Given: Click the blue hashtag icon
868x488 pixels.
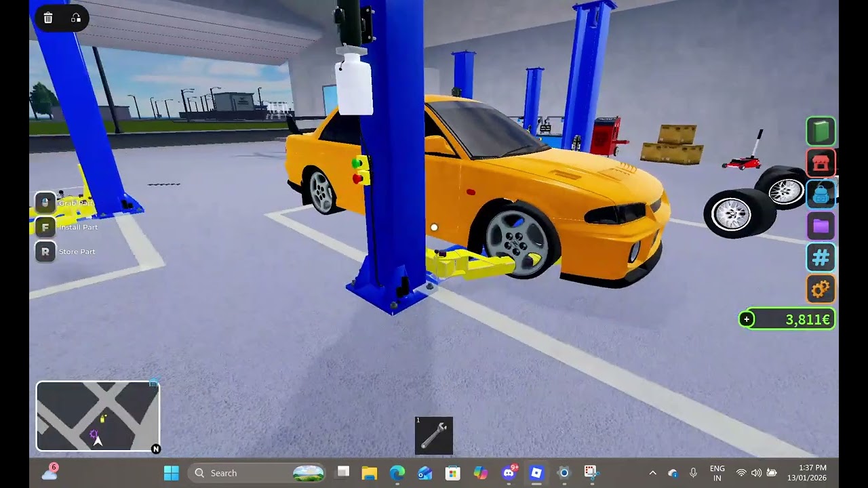Looking at the screenshot, I should (821, 258).
